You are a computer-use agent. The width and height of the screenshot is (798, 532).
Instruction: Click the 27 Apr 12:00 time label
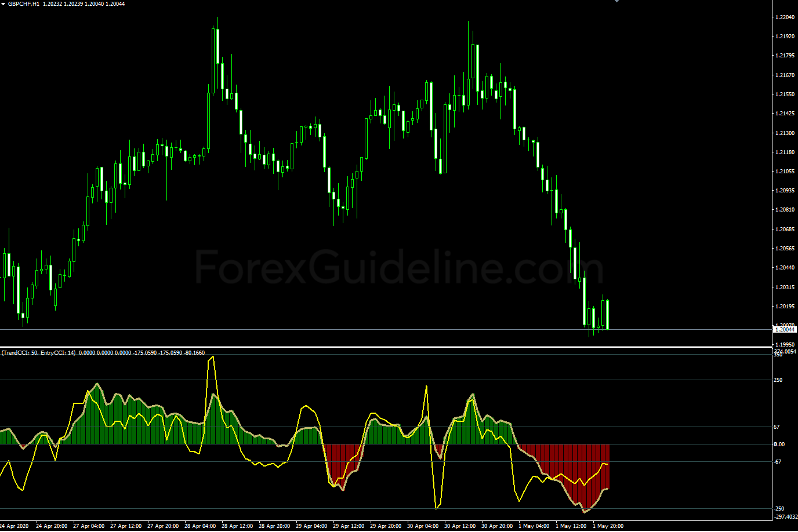click(x=126, y=526)
